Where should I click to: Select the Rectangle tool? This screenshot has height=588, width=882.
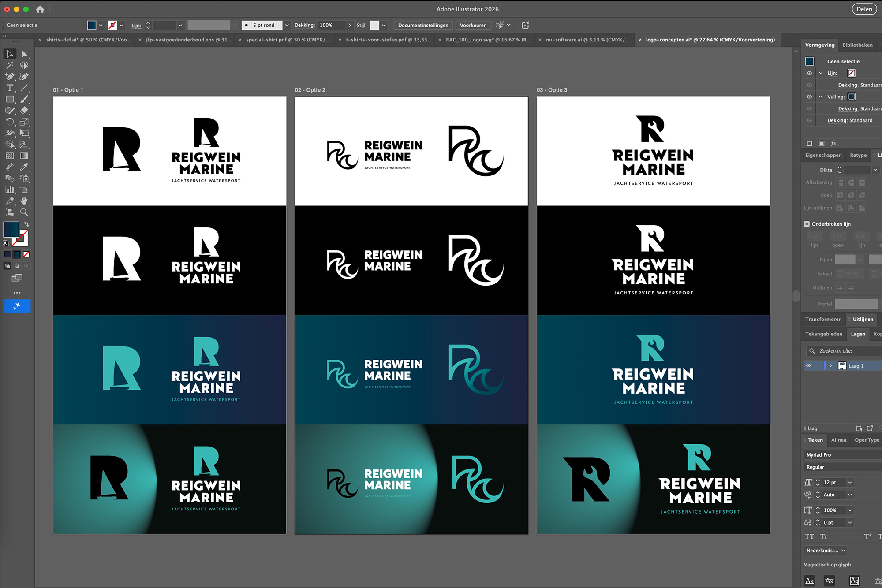click(10, 99)
